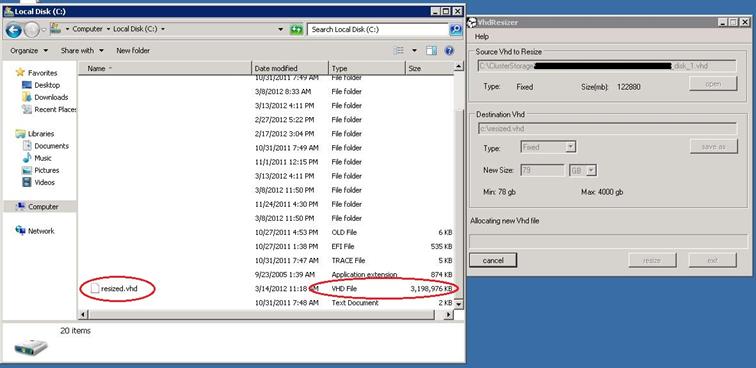Click the vertical scrollbar down arrow
The width and height of the screenshot is (756, 368).
tap(459, 304)
